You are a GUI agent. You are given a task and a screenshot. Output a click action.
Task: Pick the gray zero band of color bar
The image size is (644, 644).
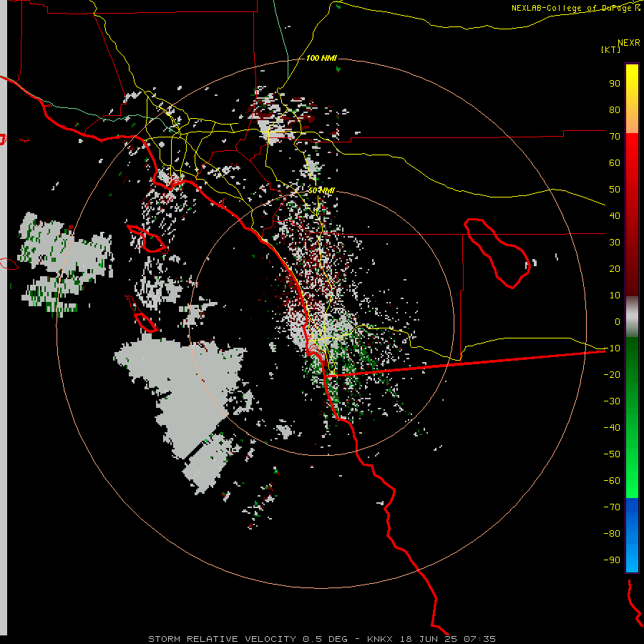point(632,317)
